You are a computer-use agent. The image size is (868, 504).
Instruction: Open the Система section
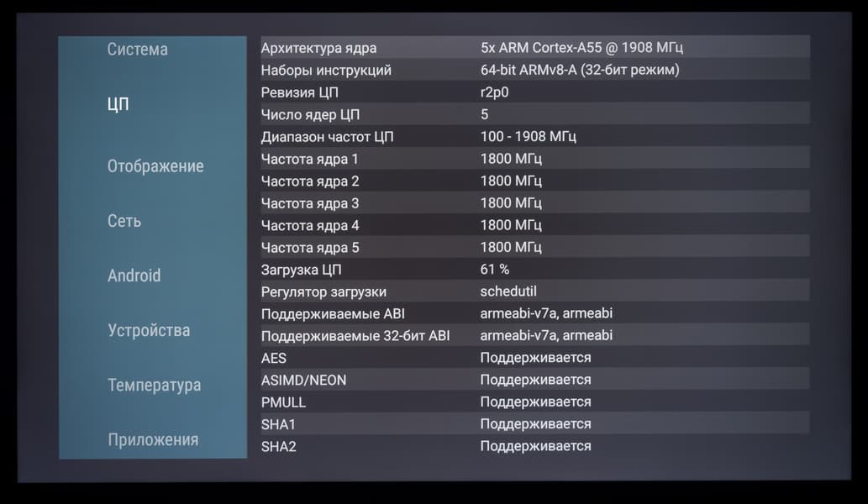pyautogui.click(x=137, y=50)
